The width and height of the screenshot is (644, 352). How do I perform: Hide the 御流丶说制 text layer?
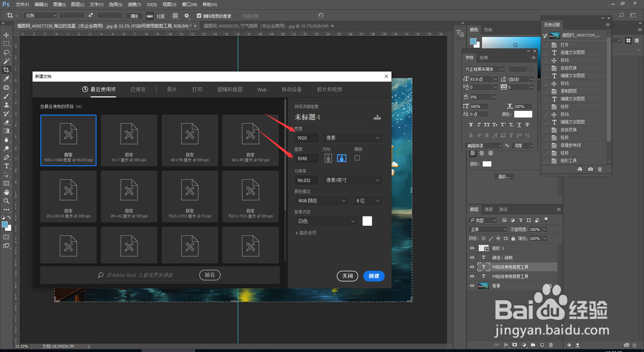coord(472,258)
